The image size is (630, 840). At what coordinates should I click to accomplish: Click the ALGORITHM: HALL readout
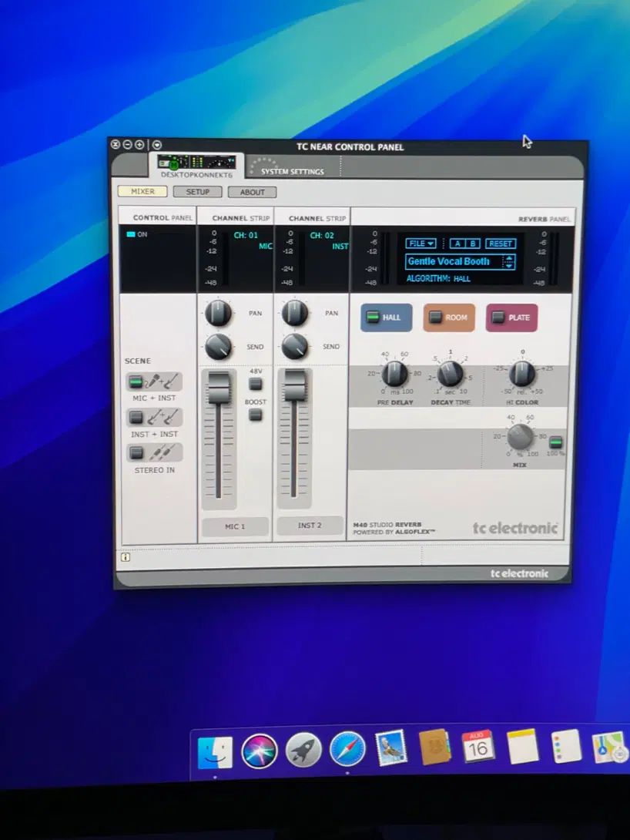438,278
